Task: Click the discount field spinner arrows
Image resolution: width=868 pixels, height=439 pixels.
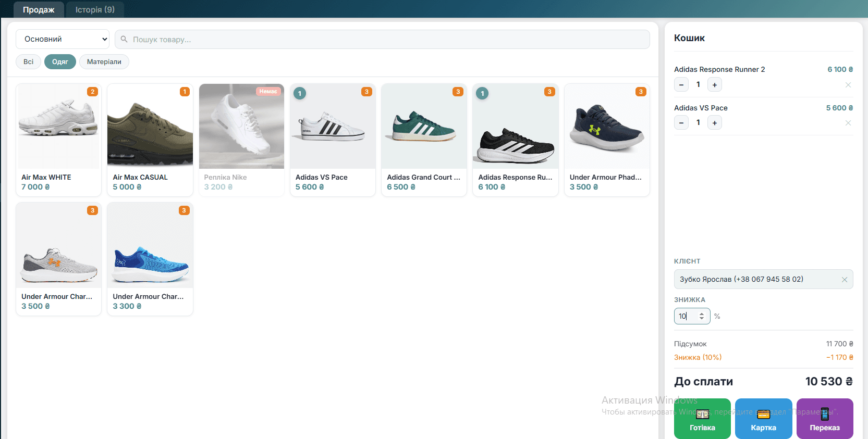Action: click(702, 316)
